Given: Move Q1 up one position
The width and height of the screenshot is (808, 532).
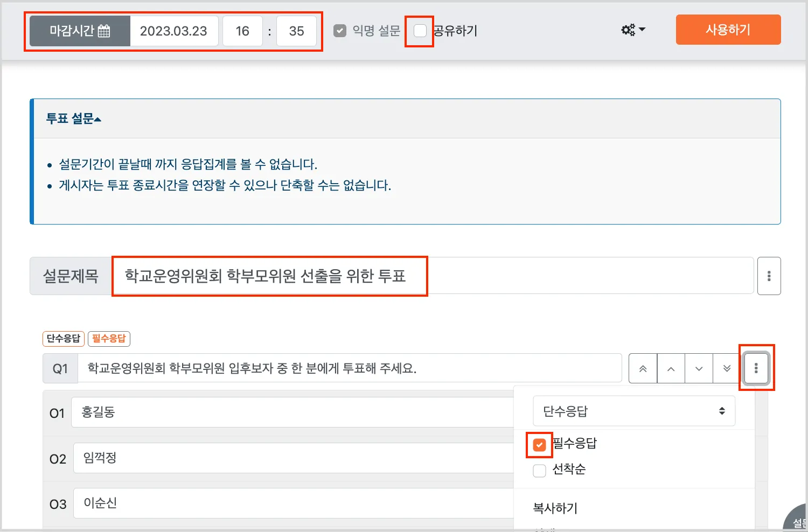Looking at the screenshot, I should tap(671, 369).
